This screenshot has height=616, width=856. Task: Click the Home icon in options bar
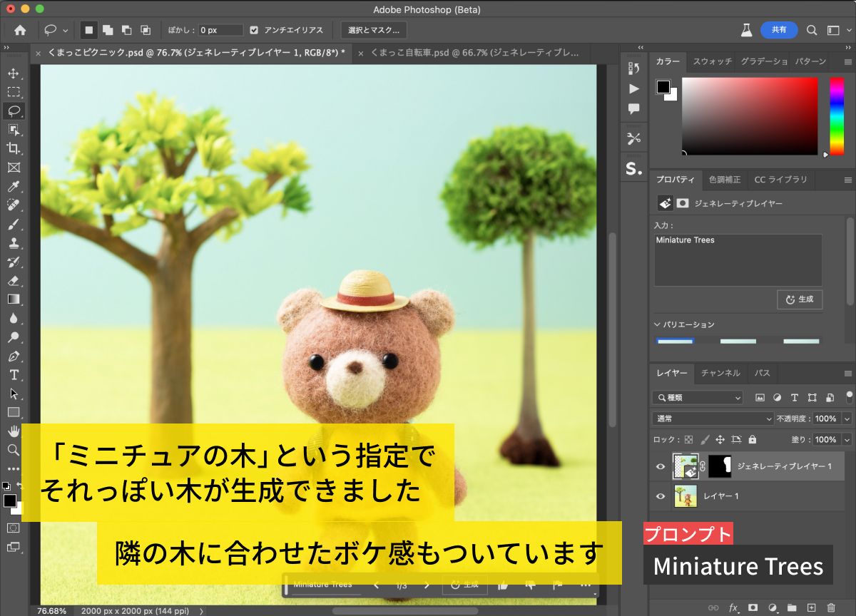click(20, 30)
